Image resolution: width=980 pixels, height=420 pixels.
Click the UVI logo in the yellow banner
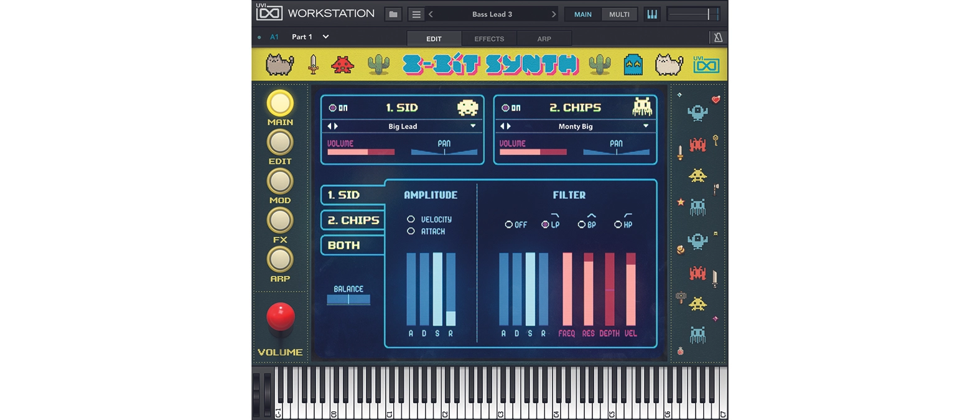pos(706,64)
